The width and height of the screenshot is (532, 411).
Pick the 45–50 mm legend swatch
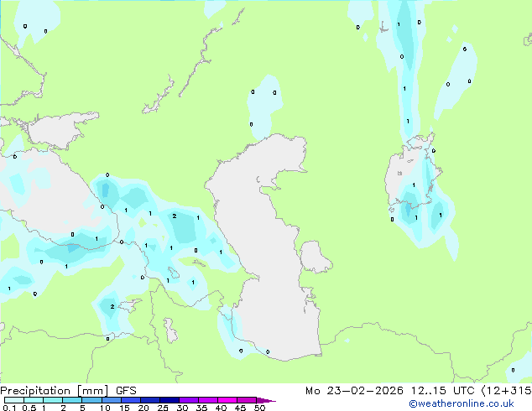247,400
